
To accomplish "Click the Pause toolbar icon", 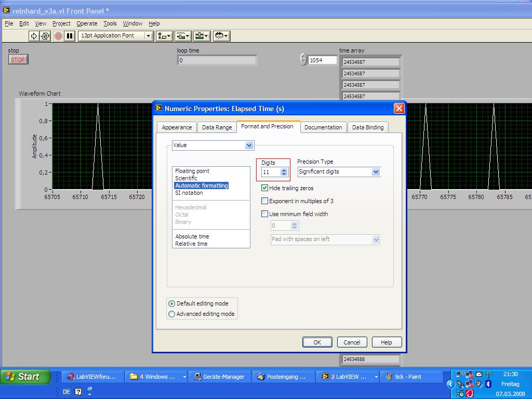I will click(x=70, y=36).
